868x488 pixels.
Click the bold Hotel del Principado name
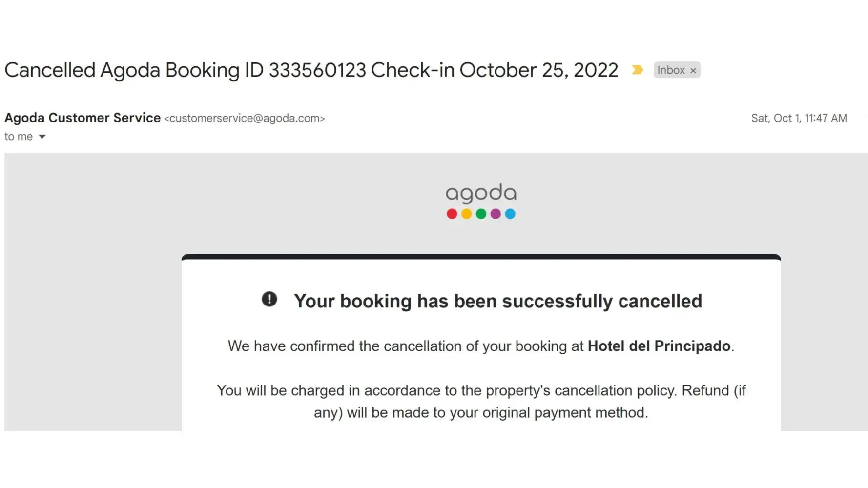click(659, 346)
